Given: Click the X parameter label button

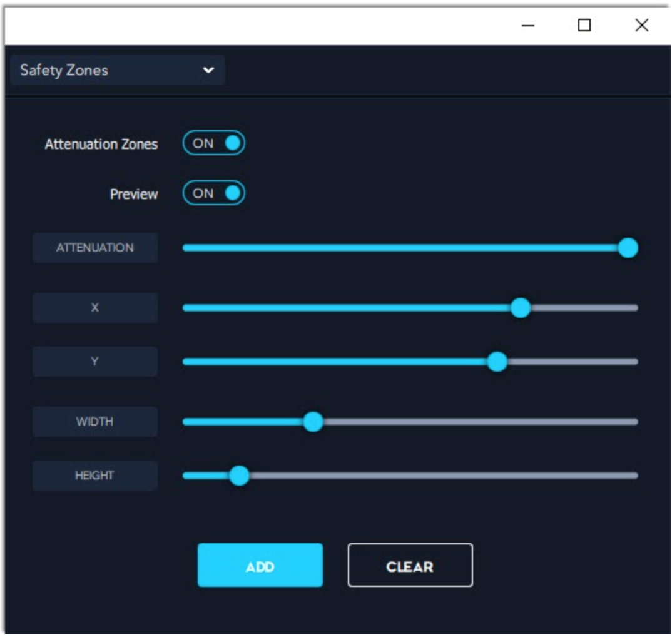Looking at the screenshot, I should click(95, 308).
